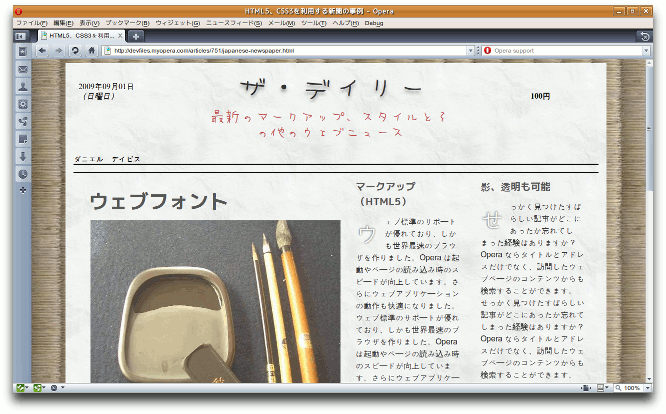
Task: Open the Widgets panel gear icon
Action: (x=23, y=104)
